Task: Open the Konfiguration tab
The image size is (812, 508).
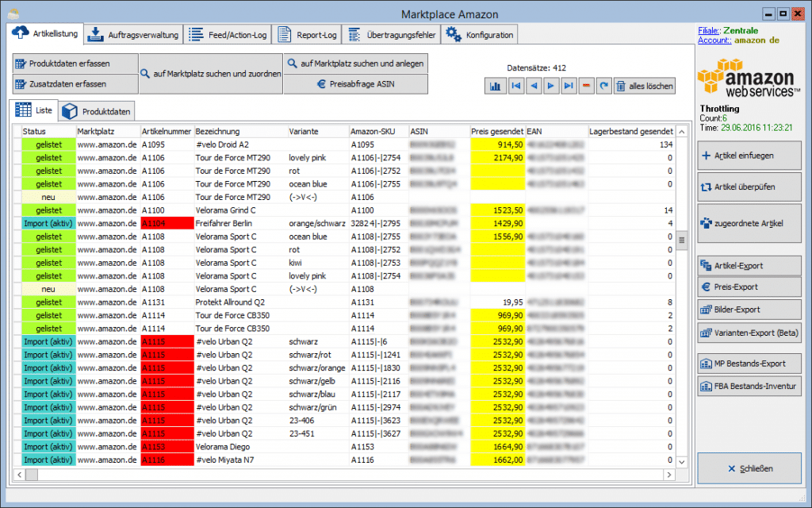Action: [x=481, y=35]
